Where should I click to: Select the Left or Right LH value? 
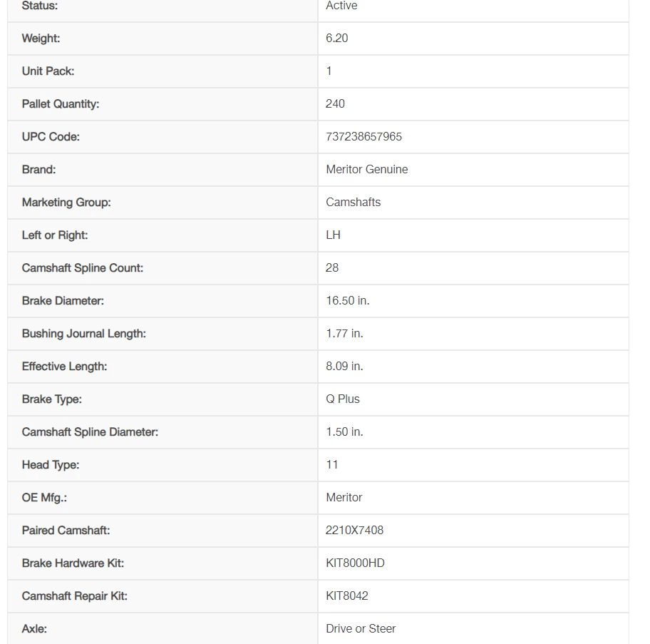(333, 235)
